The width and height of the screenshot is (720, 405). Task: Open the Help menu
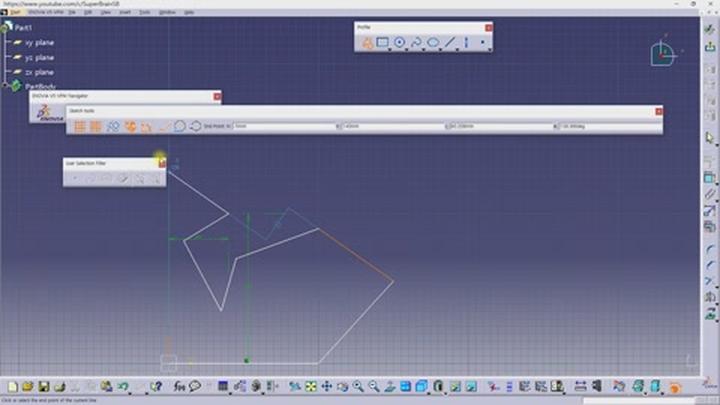189,12
